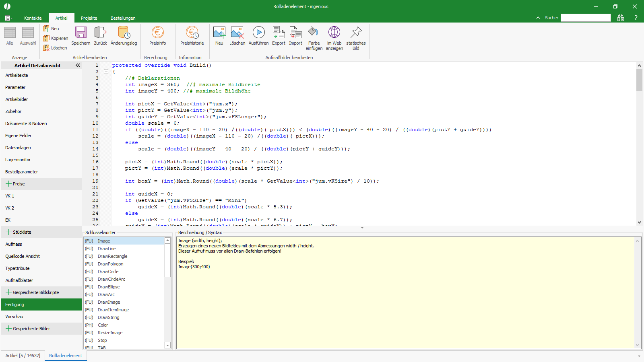Click im Web anzeigen

click(x=334, y=38)
